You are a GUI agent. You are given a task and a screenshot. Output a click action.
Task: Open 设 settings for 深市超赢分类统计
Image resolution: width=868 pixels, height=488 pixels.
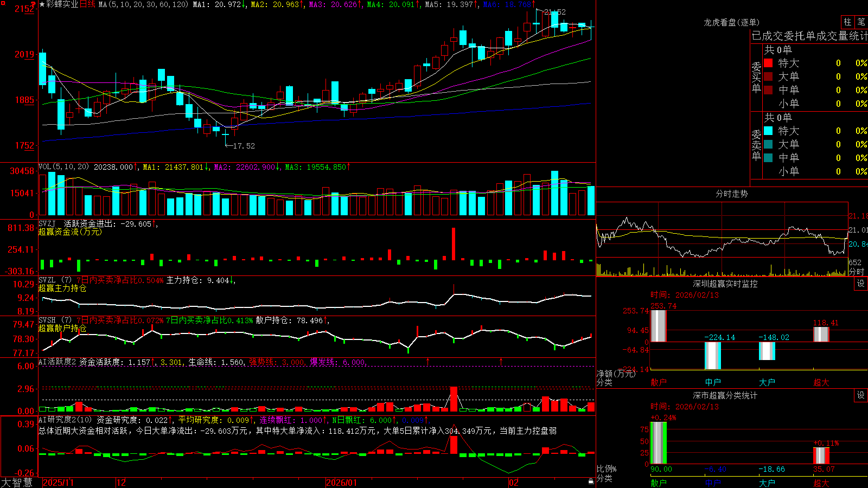tap(861, 395)
